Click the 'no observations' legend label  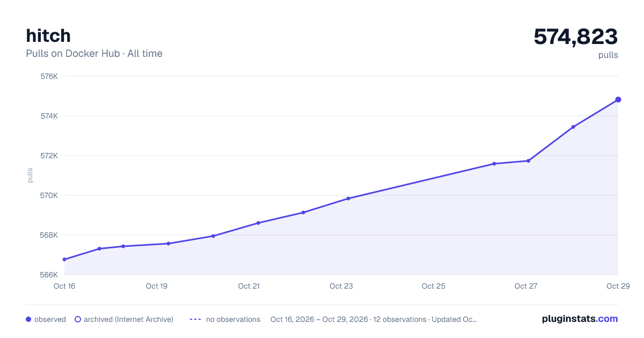(x=233, y=319)
